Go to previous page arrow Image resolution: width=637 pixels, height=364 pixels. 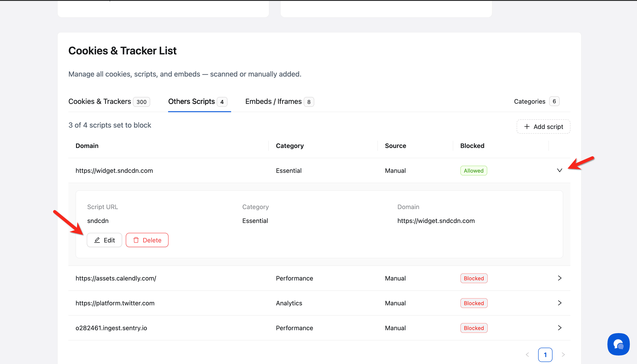[527, 355]
